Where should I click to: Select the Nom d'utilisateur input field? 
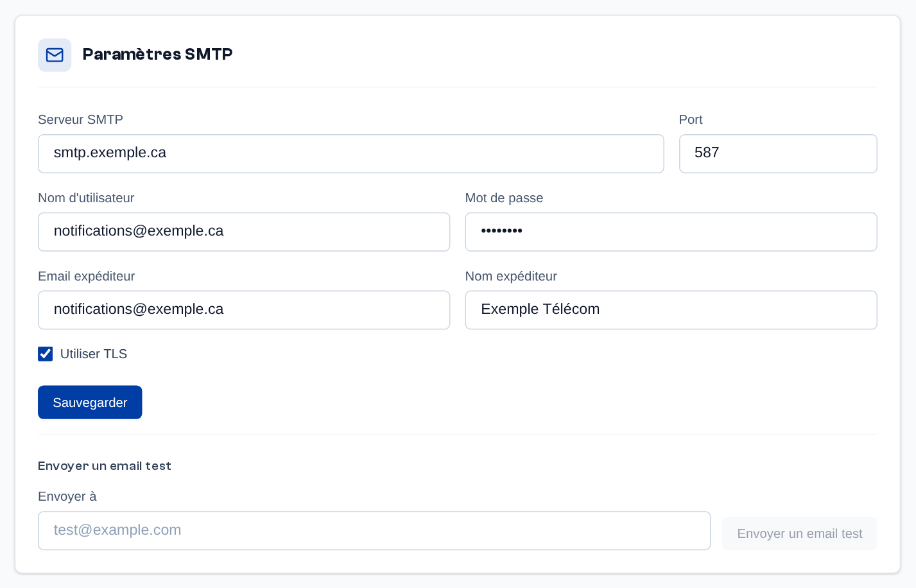[244, 232]
